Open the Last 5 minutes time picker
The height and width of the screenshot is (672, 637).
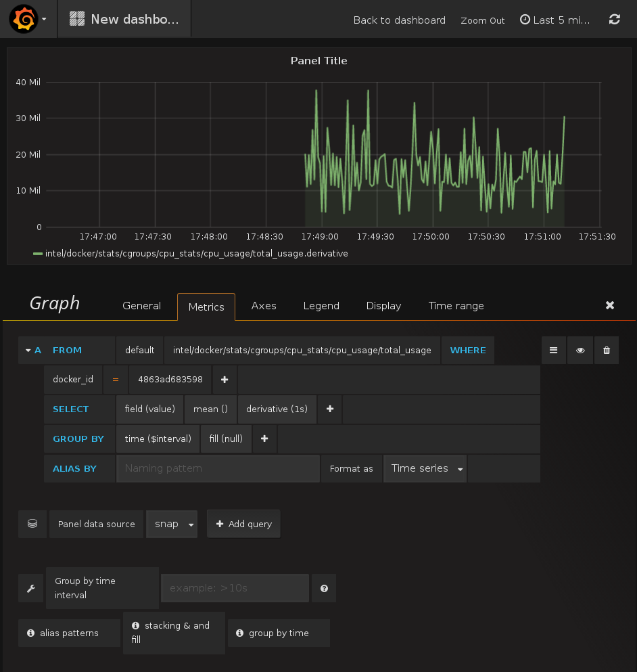pos(555,20)
